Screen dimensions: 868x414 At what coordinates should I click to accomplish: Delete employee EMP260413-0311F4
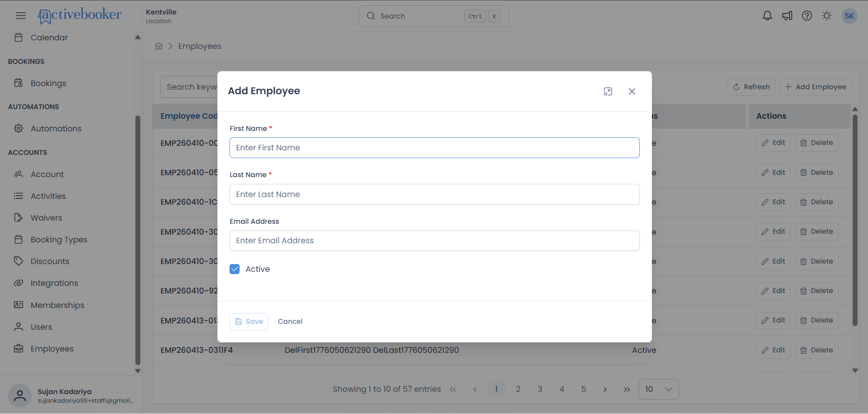coord(816,350)
